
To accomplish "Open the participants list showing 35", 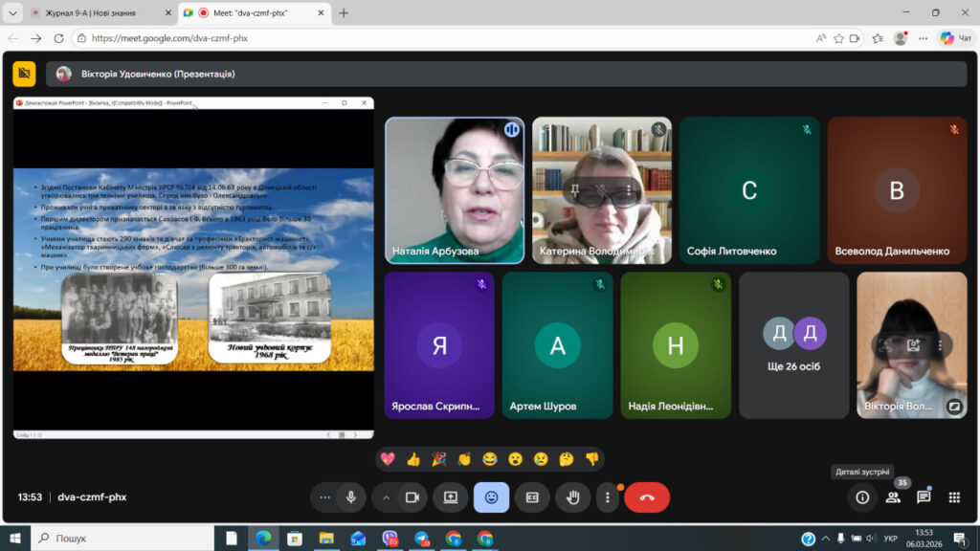I will [x=893, y=497].
